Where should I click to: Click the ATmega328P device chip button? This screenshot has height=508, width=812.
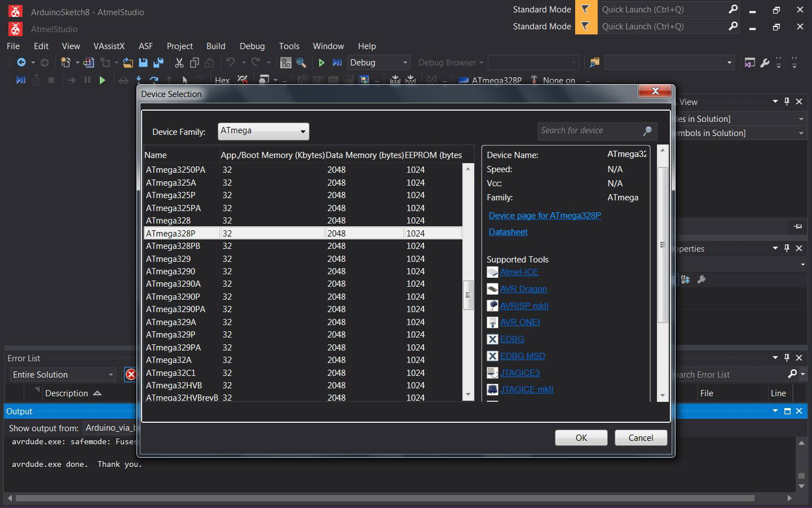pyautogui.click(x=490, y=80)
